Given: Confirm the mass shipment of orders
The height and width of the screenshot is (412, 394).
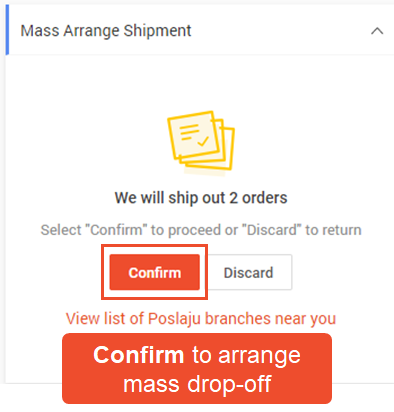Looking at the screenshot, I should tap(155, 272).
